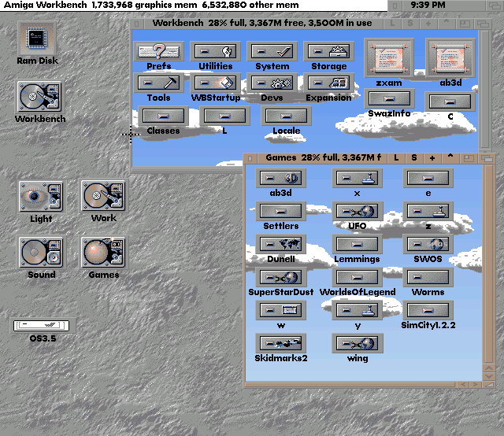Open the Ram Disk icon
This screenshot has height=436, width=504.
[37, 39]
